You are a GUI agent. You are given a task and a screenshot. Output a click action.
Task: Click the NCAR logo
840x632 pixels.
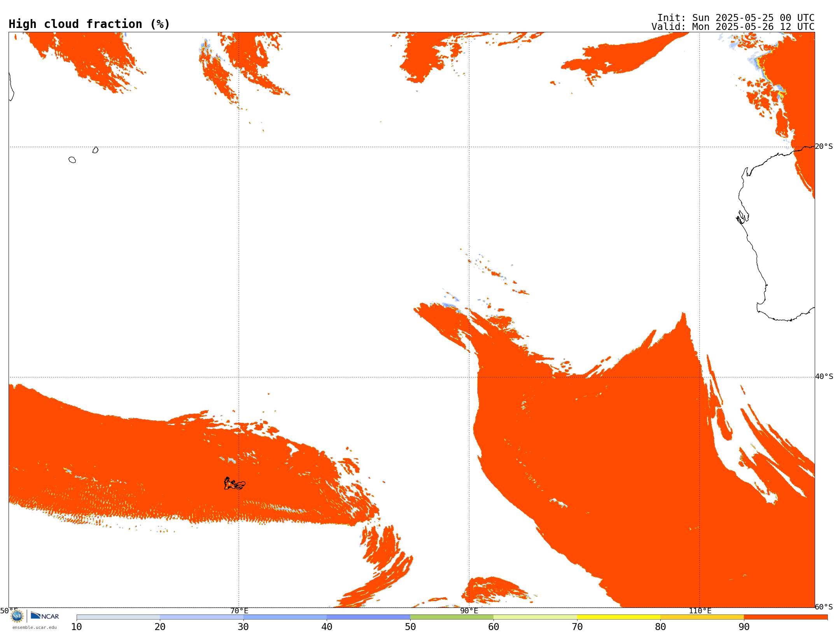point(45,616)
